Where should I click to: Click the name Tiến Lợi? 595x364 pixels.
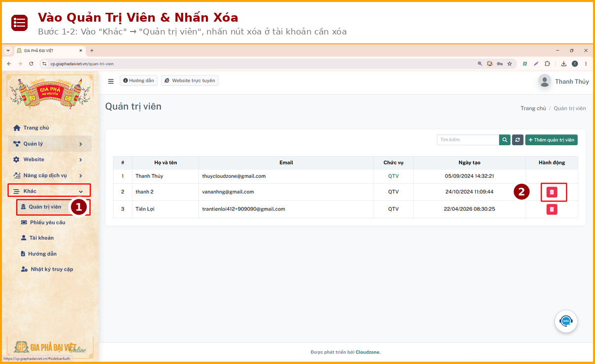tap(145, 209)
